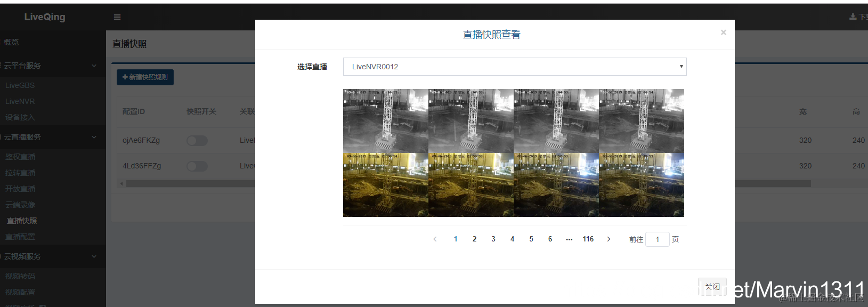This screenshot has width=868, height=307.
Task: Select page 1 in the pagination
Action: click(456, 239)
